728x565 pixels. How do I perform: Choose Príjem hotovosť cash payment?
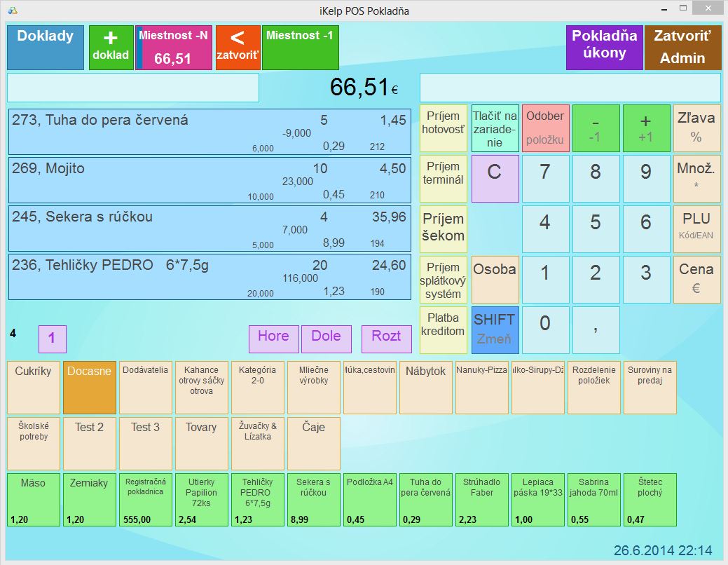click(443, 128)
